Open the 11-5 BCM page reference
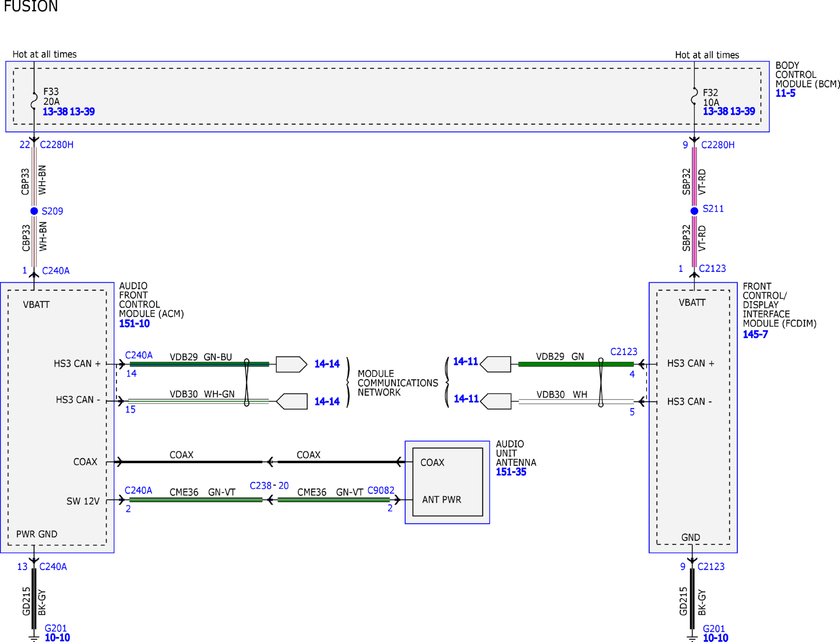840x642 pixels. coord(785,93)
